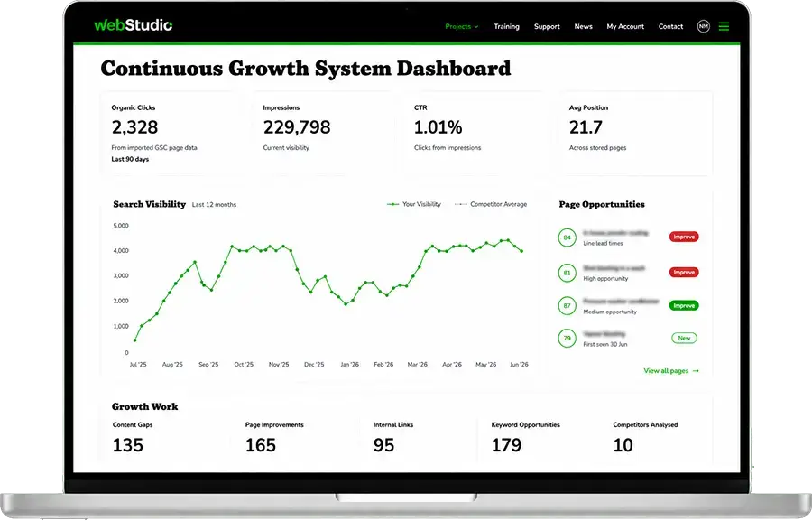Viewport: 812px width, 521px height.
Task: Click the green Improve button for Medium opportunity
Action: 684,306
